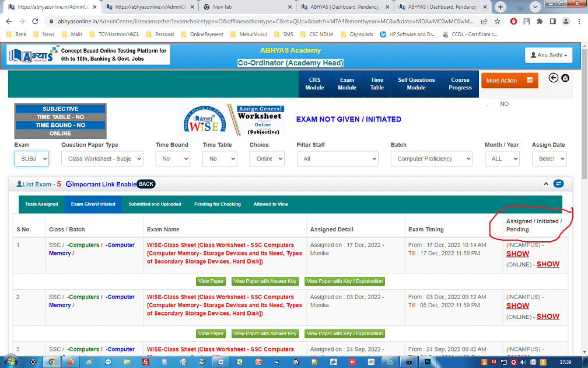Open the Exam Module menu

tap(347, 84)
